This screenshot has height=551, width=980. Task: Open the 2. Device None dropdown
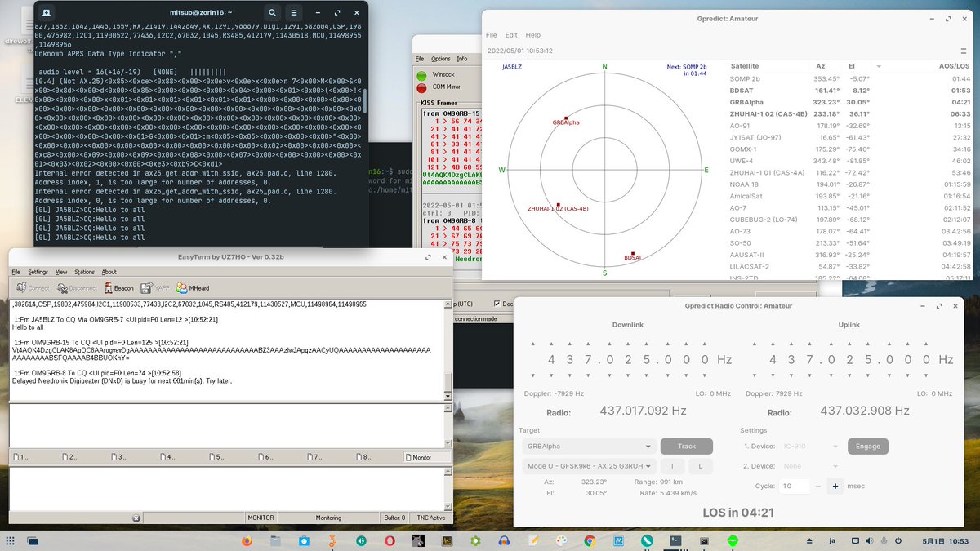coord(811,466)
